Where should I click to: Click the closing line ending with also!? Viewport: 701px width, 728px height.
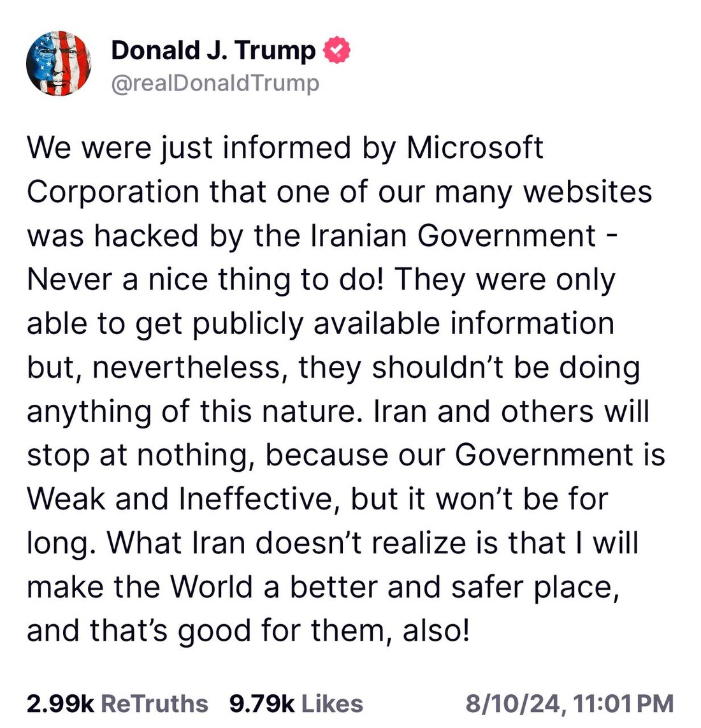click(x=248, y=631)
